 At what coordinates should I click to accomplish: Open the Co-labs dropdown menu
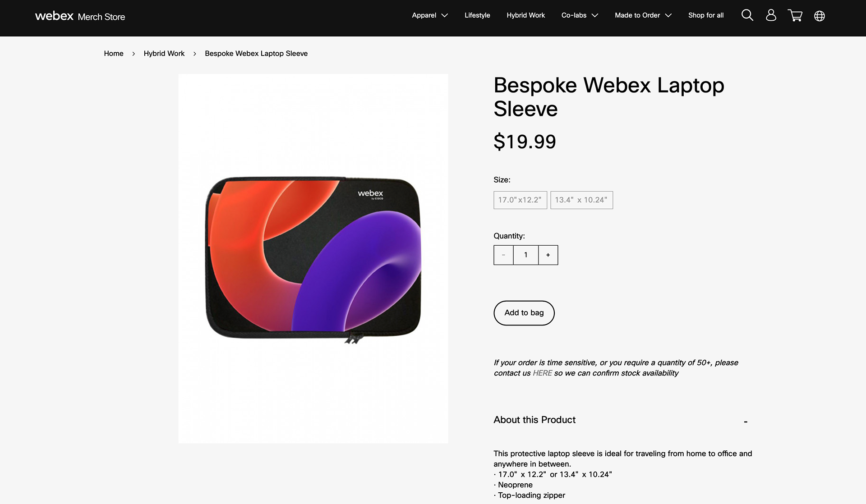pos(579,15)
